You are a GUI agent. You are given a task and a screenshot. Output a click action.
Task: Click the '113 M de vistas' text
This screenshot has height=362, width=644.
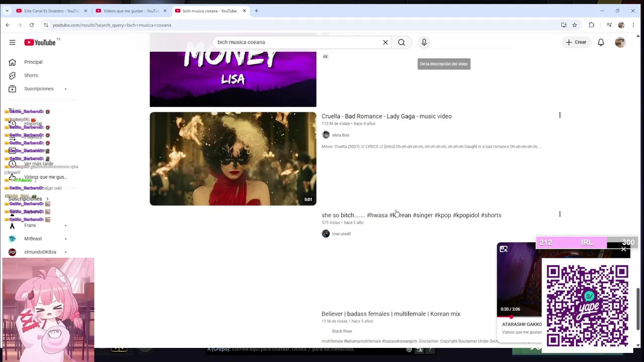tap(336, 124)
